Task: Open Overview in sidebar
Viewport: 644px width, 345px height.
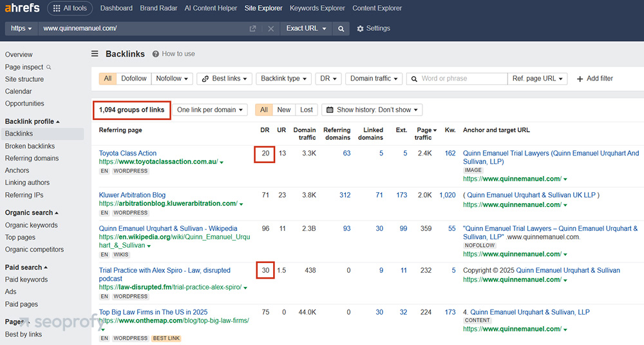Action: 19,55
